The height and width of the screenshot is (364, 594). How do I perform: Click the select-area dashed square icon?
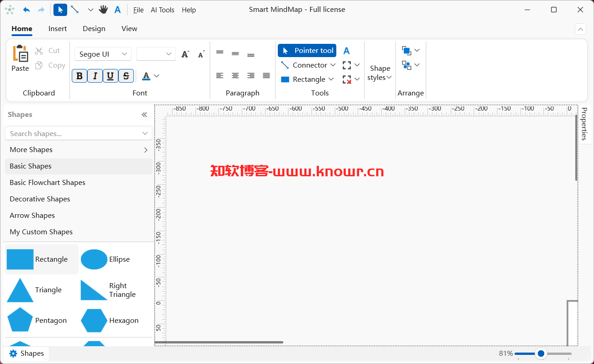[347, 65]
